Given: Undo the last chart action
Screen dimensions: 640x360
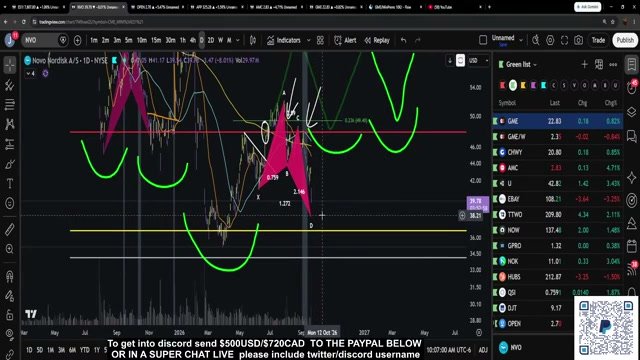Looking at the screenshot, I should pos(403,40).
